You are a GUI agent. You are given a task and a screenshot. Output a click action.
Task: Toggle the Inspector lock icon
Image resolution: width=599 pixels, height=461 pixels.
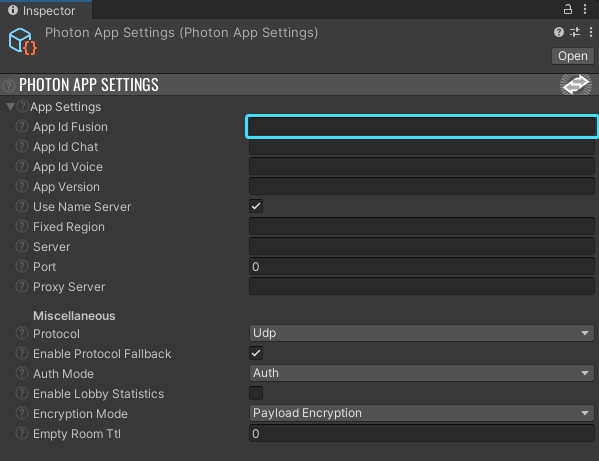(x=568, y=9)
